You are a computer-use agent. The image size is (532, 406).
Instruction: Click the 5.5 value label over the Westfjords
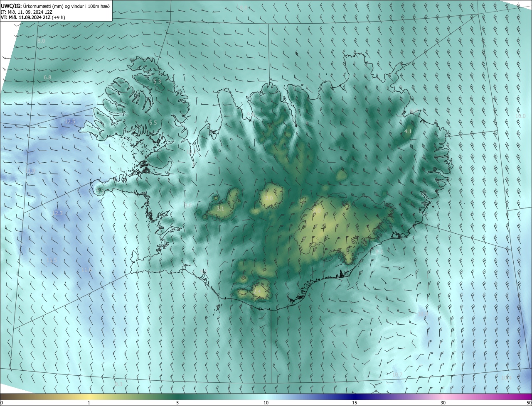click(153, 122)
